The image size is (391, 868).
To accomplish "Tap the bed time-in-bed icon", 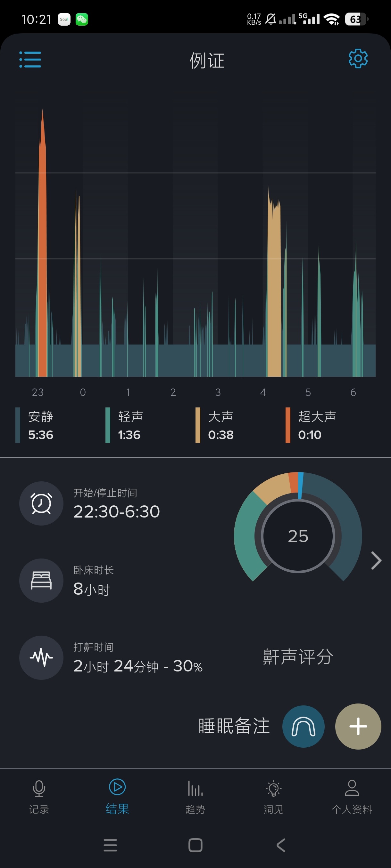I will [41, 580].
